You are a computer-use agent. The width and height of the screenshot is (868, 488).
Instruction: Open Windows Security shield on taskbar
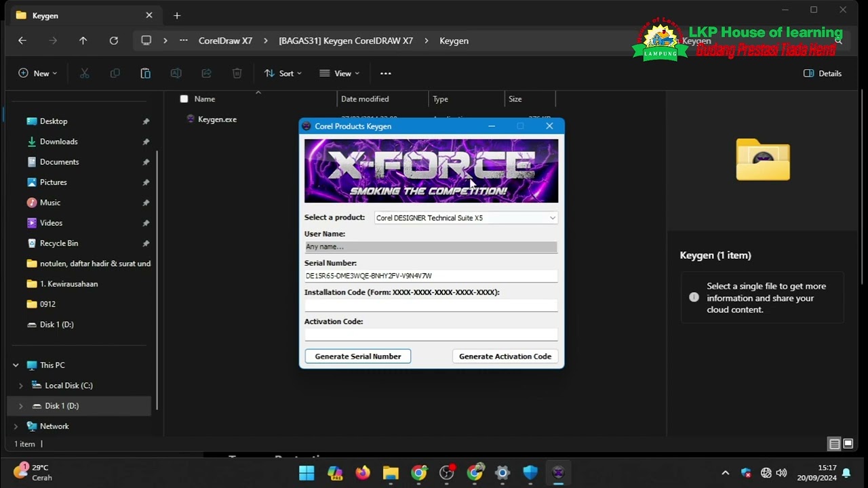coord(530,472)
